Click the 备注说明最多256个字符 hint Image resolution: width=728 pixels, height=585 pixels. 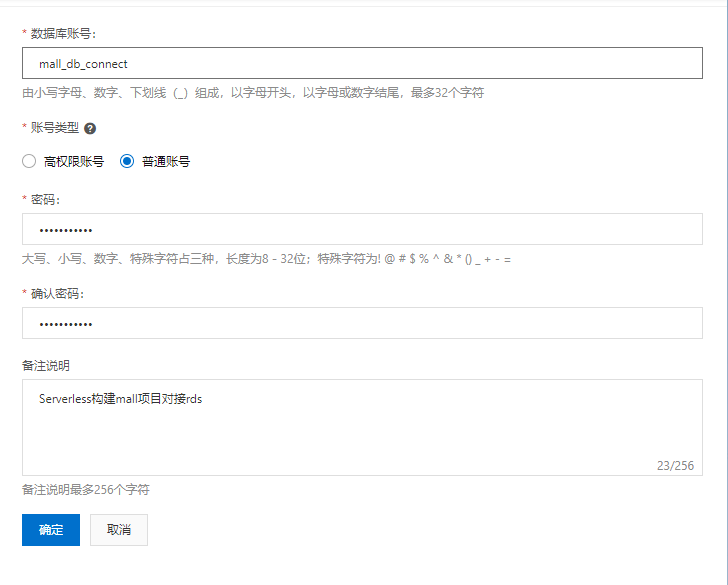[86, 490]
